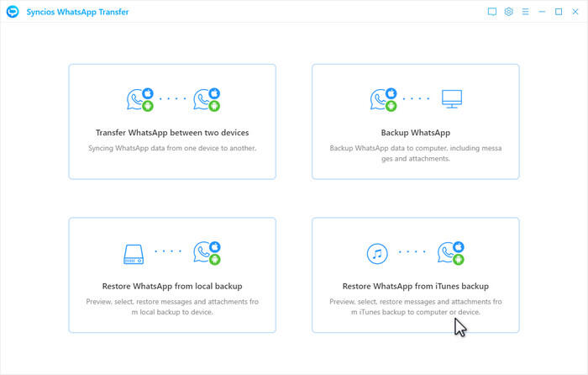Image resolution: width=588 pixels, height=375 pixels.
Task: Open Restore WhatsApp from iTunes backup title
Action: tap(416, 286)
